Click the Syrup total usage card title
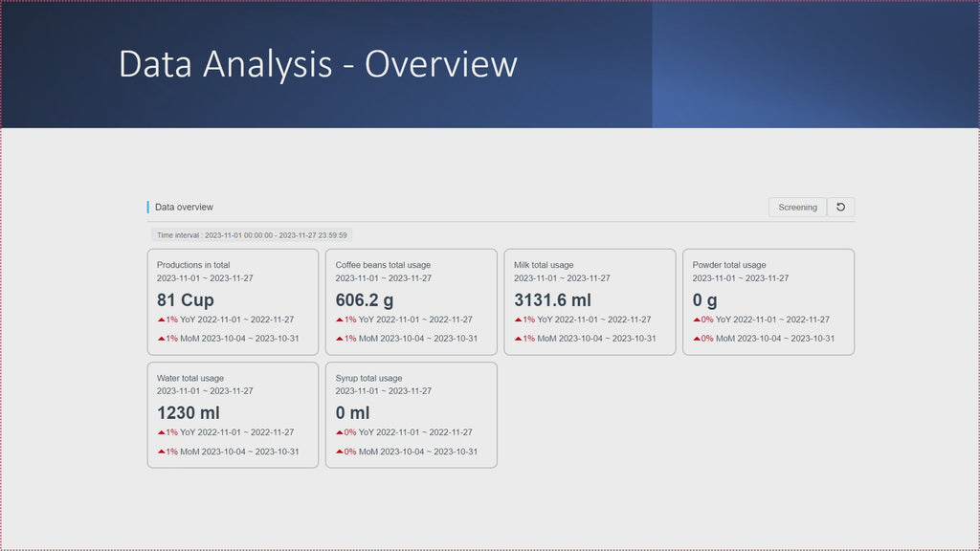980x551 pixels. point(368,378)
